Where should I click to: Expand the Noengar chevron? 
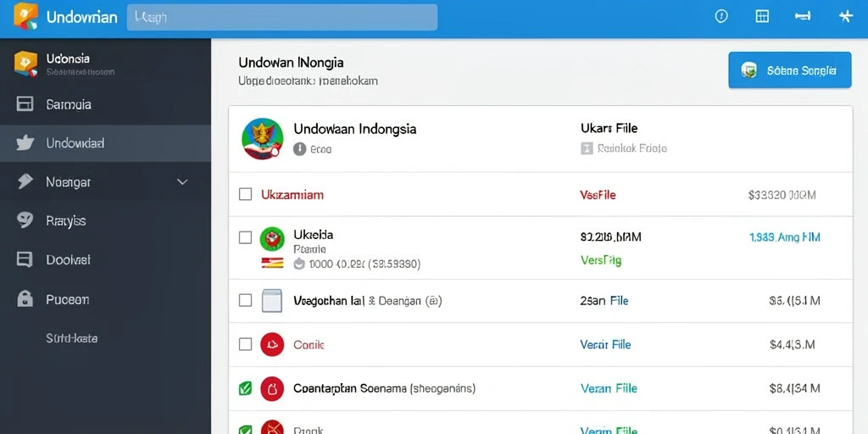[182, 181]
